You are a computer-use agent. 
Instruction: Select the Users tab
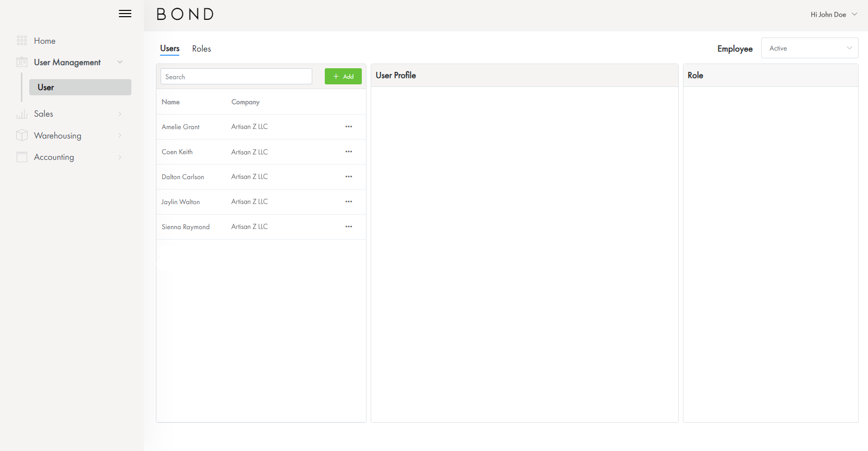coord(169,48)
